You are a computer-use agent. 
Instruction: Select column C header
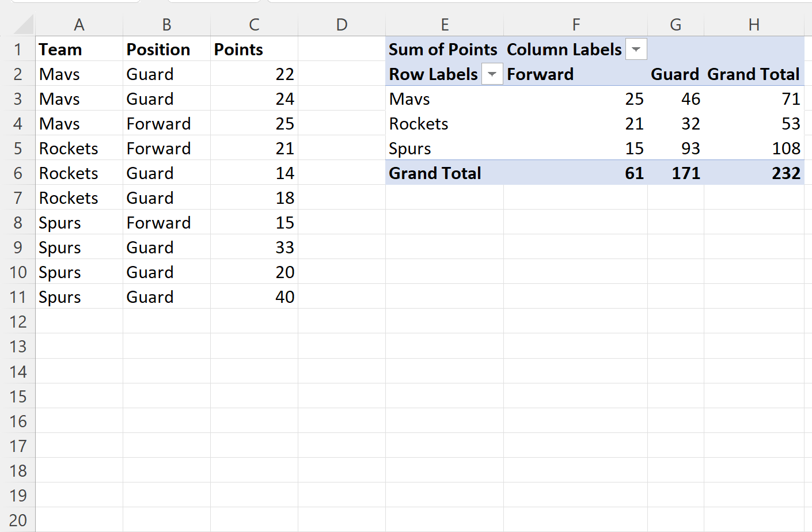click(254, 25)
